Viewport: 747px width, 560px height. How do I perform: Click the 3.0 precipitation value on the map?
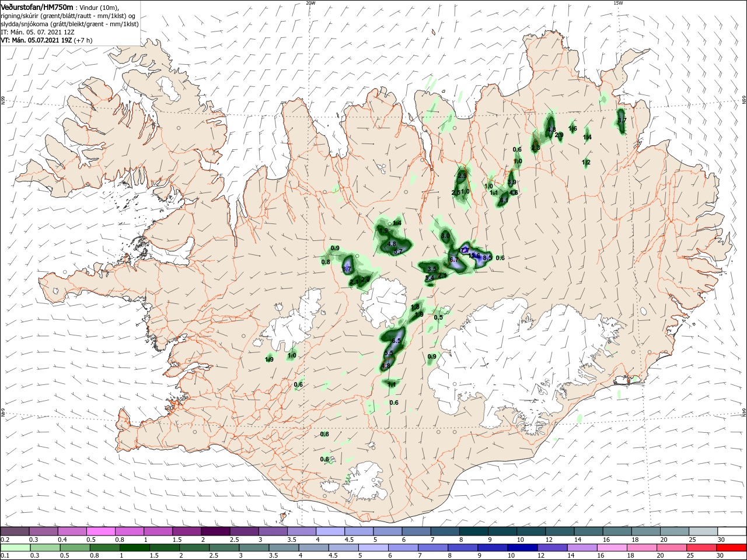445,236
